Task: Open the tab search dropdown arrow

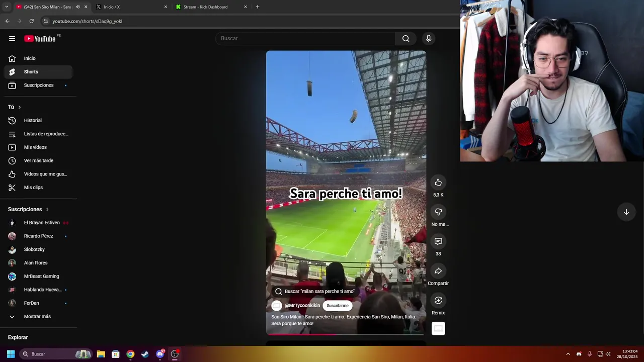Action: click(7, 7)
